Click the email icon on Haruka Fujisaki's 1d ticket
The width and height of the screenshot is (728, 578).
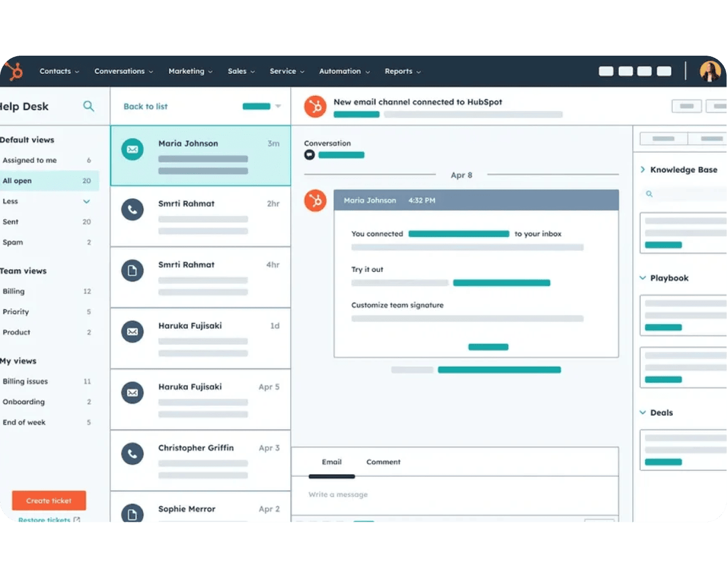tap(132, 332)
